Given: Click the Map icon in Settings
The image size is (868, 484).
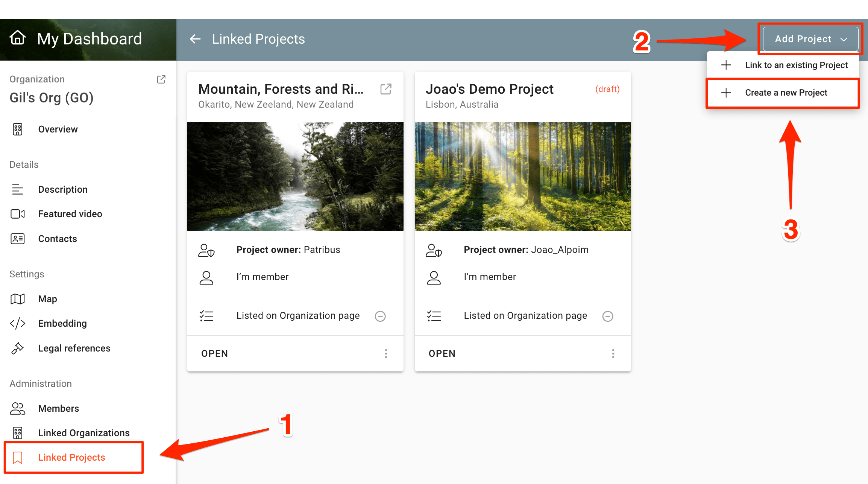Looking at the screenshot, I should pyautogui.click(x=18, y=299).
